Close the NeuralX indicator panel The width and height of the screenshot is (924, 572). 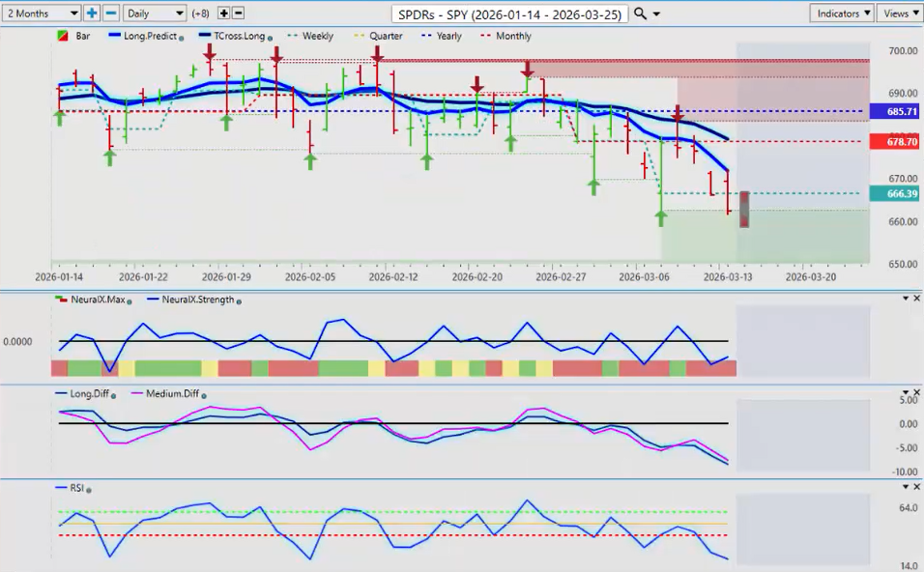point(916,299)
